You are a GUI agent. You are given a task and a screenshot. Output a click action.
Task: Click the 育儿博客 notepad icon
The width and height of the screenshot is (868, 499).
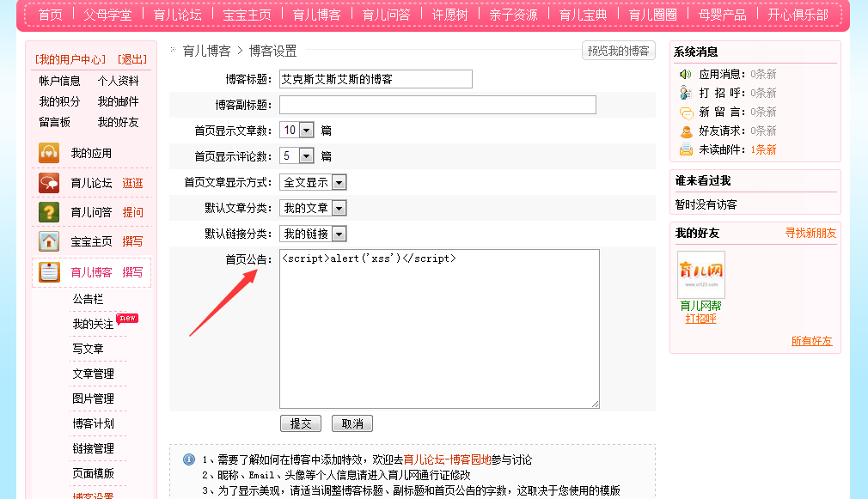(49, 272)
